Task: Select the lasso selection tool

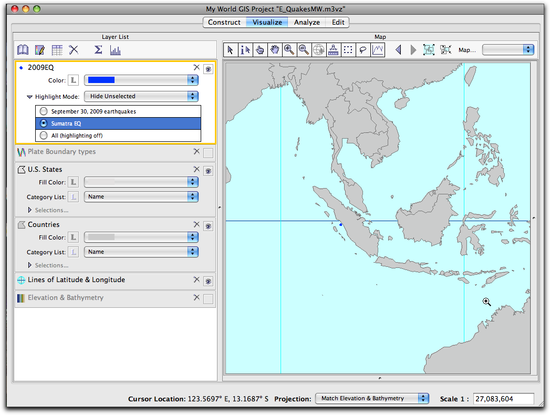Action: [363, 50]
